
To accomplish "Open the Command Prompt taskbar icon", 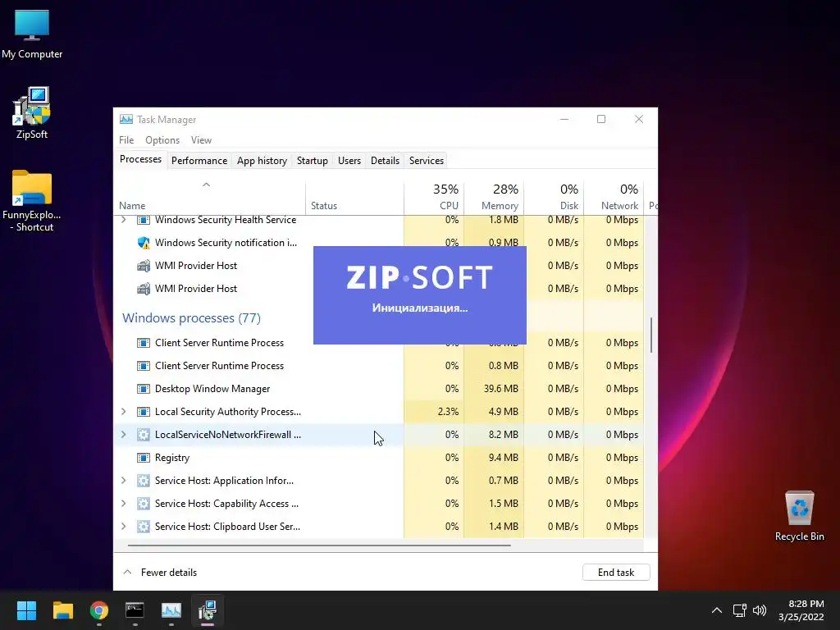I will [x=135, y=610].
